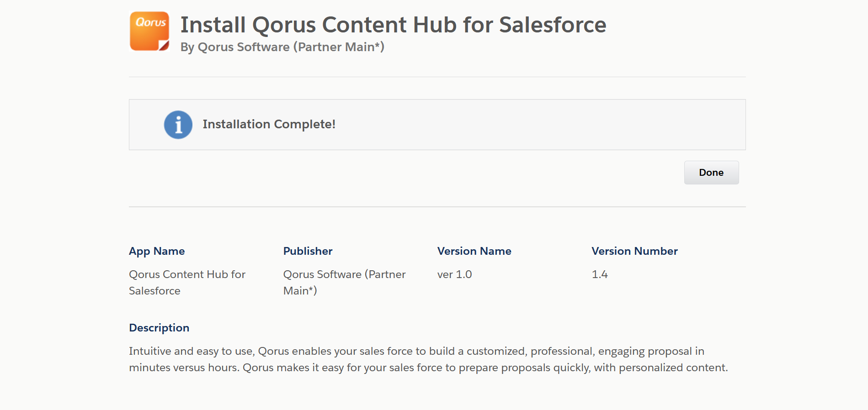Screen dimensions: 868x410
Task: Click the description line starting with minutes versus
Action: click(x=428, y=368)
